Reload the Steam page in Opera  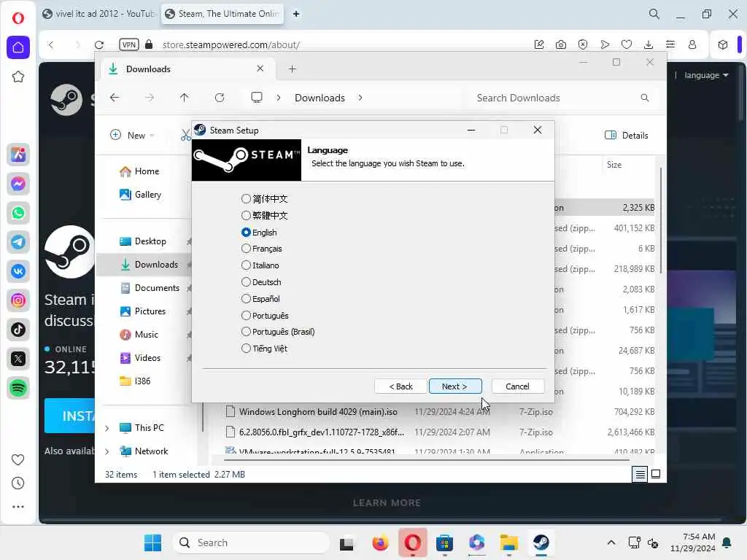[x=99, y=44]
